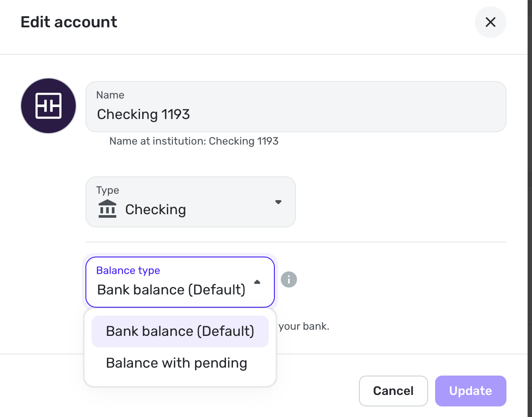This screenshot has height=417, width=532.
Task: Click the Type field's down arrow
Action: click(278, 202)
